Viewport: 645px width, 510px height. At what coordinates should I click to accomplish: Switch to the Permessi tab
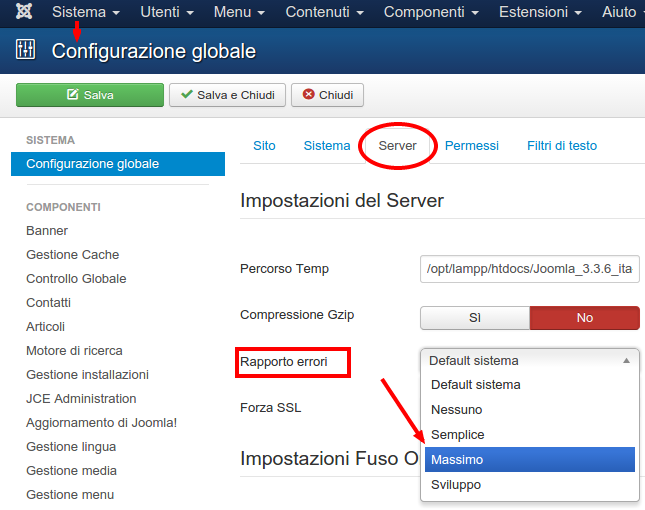pyautogui.click(x=471, y=145)
